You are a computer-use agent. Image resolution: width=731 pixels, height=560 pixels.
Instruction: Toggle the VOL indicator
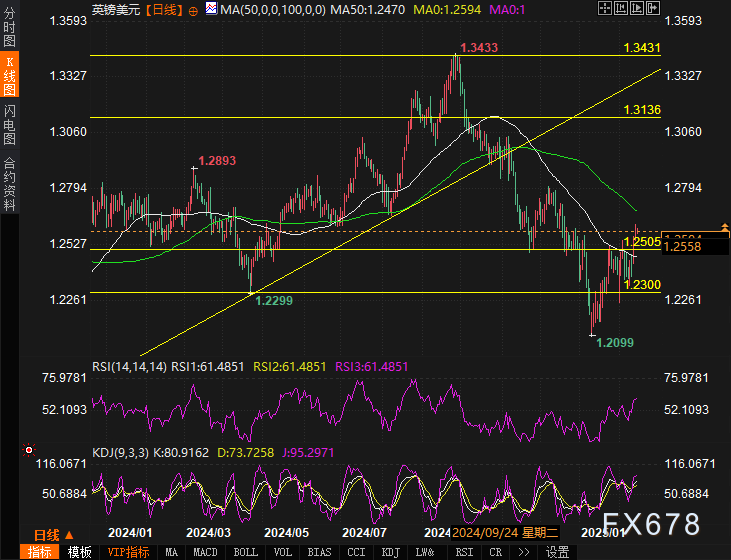click(x=283, y=552)
